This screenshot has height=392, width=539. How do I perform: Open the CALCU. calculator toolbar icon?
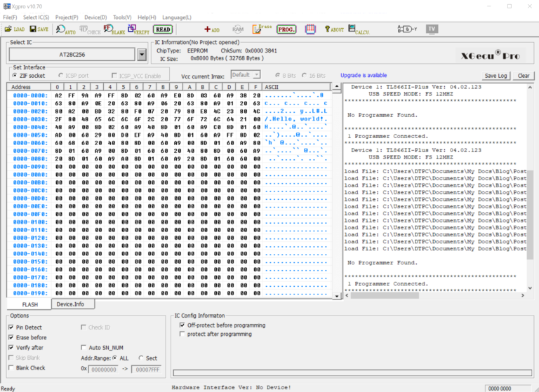pyautogui.click(x=359, y=29)
